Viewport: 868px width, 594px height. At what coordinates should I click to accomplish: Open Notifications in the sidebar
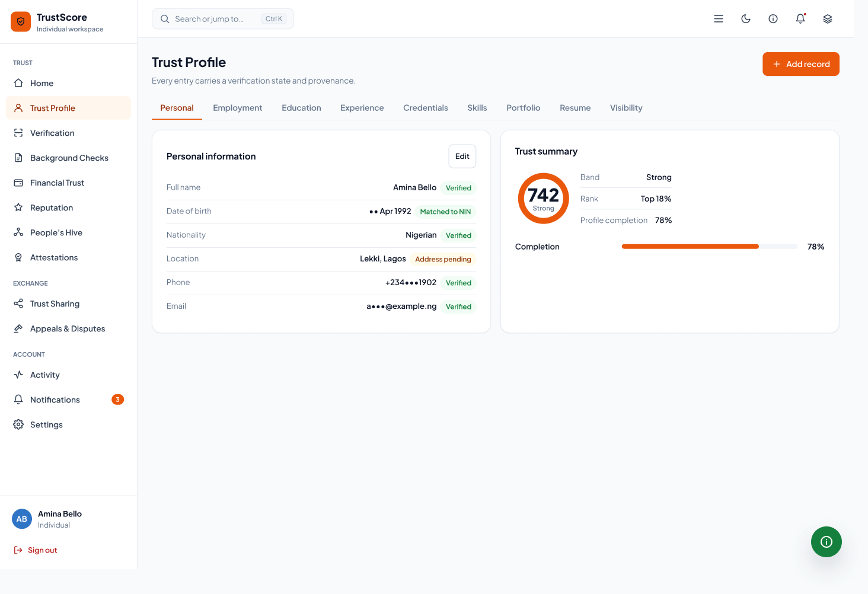[x=68, y=400]
